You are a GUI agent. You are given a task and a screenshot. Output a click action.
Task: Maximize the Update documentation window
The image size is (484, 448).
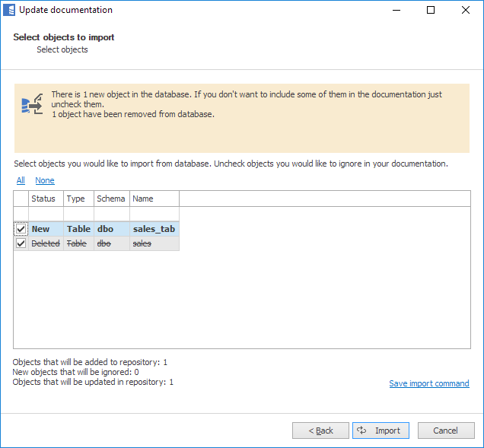[431, 11]
